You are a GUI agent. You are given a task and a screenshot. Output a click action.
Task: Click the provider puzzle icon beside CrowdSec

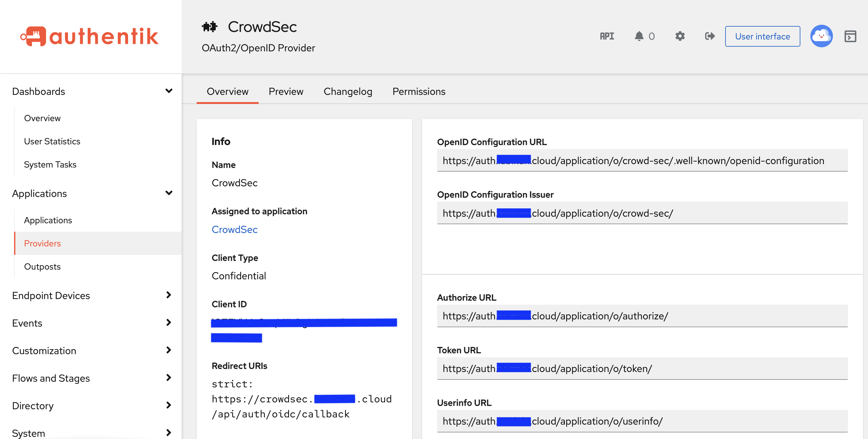coord(209,27)
